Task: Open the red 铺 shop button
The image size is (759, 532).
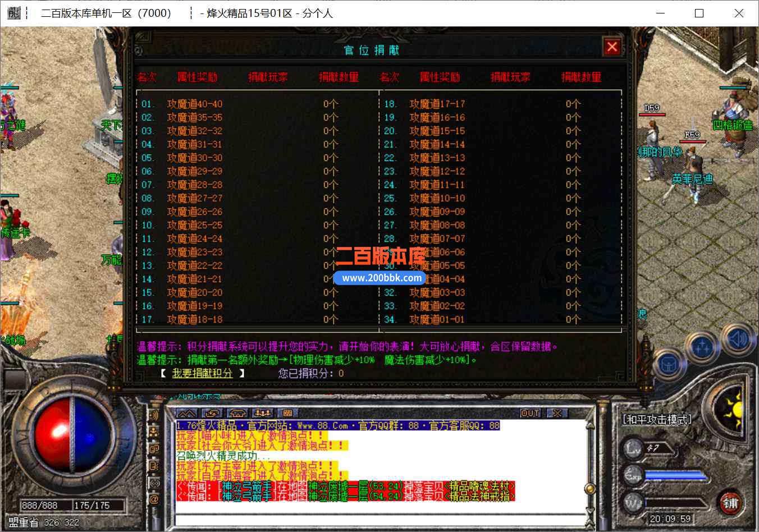Action: (x=730, y=502)
